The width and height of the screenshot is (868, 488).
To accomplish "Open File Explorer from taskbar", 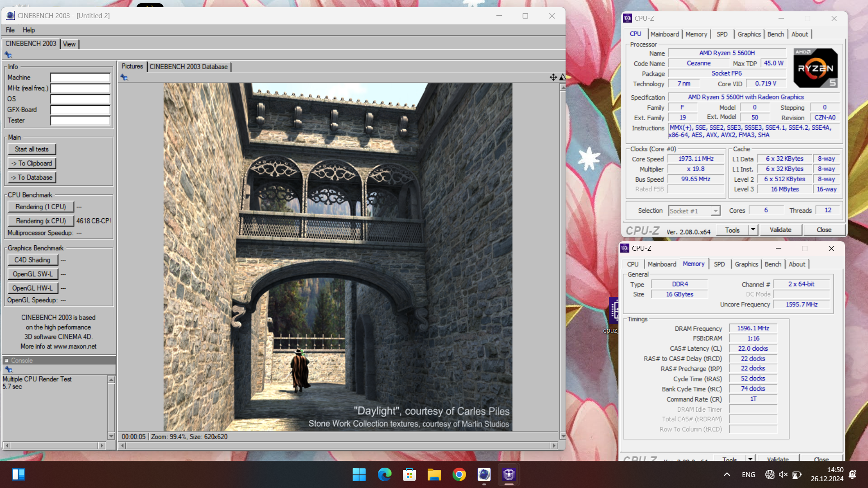I will click(434, 474).
